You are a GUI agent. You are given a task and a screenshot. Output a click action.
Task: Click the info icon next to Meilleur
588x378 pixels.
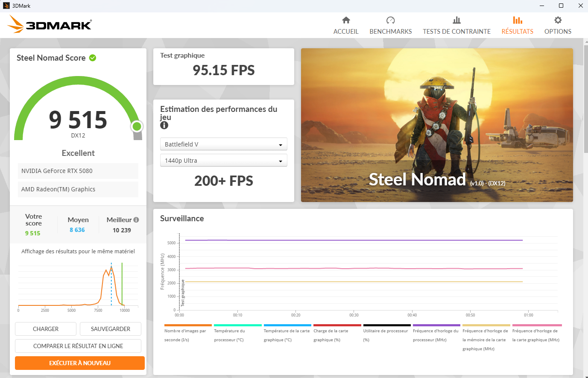tap(136, 220)
